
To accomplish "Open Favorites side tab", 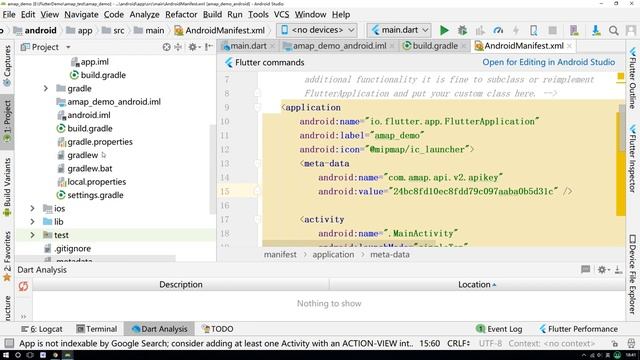I will (x=7, y=256).
